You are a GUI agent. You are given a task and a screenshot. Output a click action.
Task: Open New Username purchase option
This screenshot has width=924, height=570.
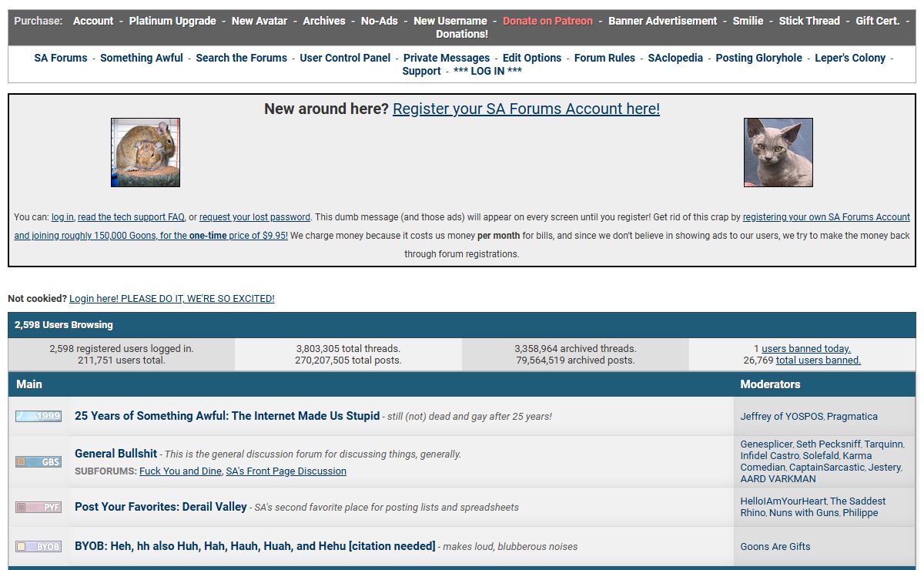click(450, 21)
